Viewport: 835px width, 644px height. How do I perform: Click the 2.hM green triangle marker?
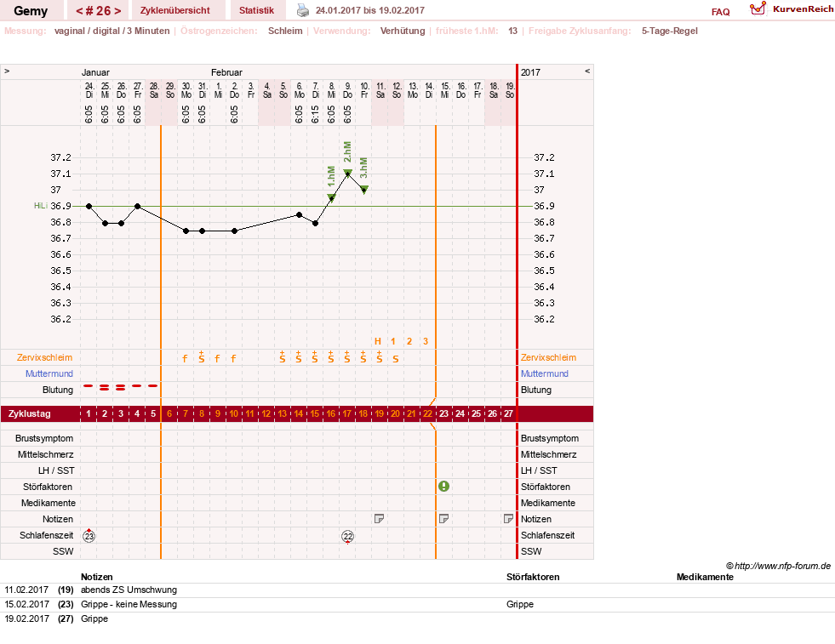click(348, 173)
